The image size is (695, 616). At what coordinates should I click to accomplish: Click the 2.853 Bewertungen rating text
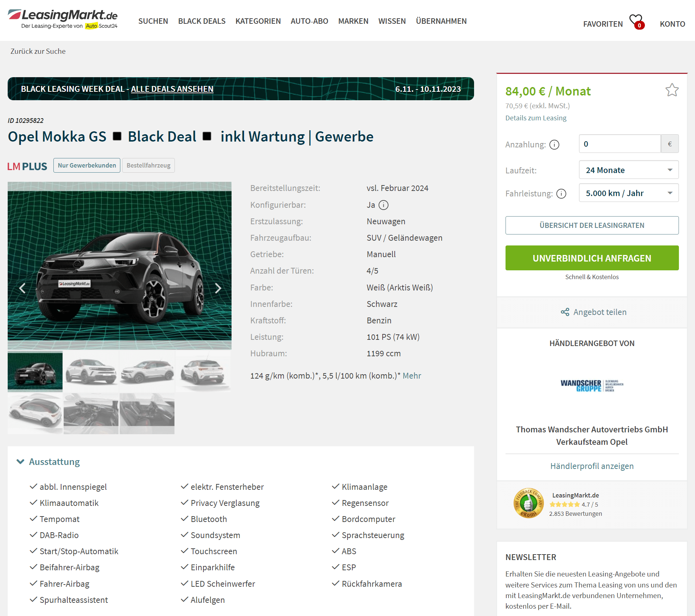point(575,514)
